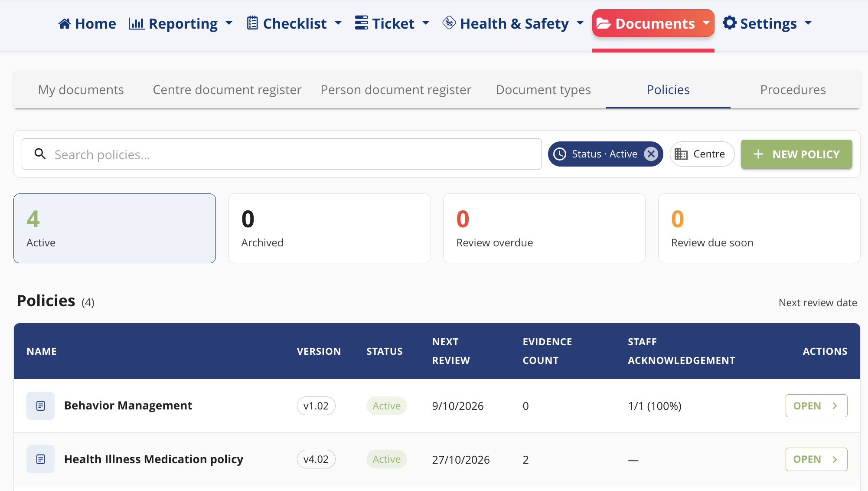Select the Archived summary card
This screenshot has height=491, width=868.
point(330,228)
